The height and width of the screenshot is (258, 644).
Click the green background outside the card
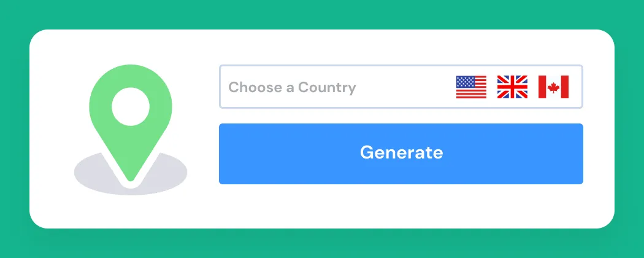tap(322, 14)
